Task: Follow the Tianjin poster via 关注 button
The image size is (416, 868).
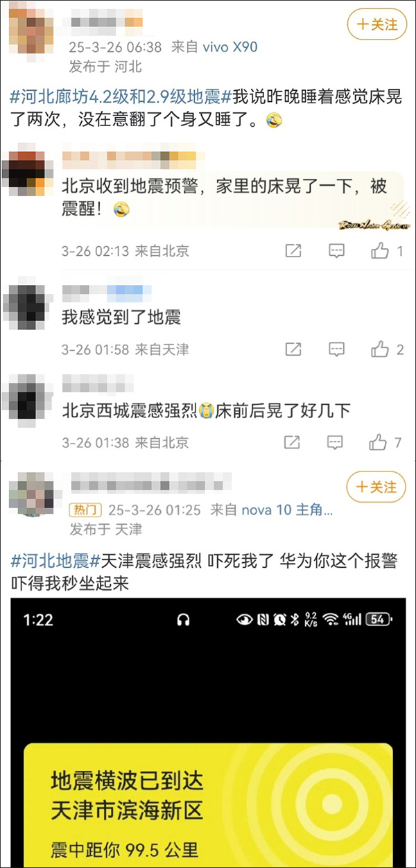Action: coord(376,487)
